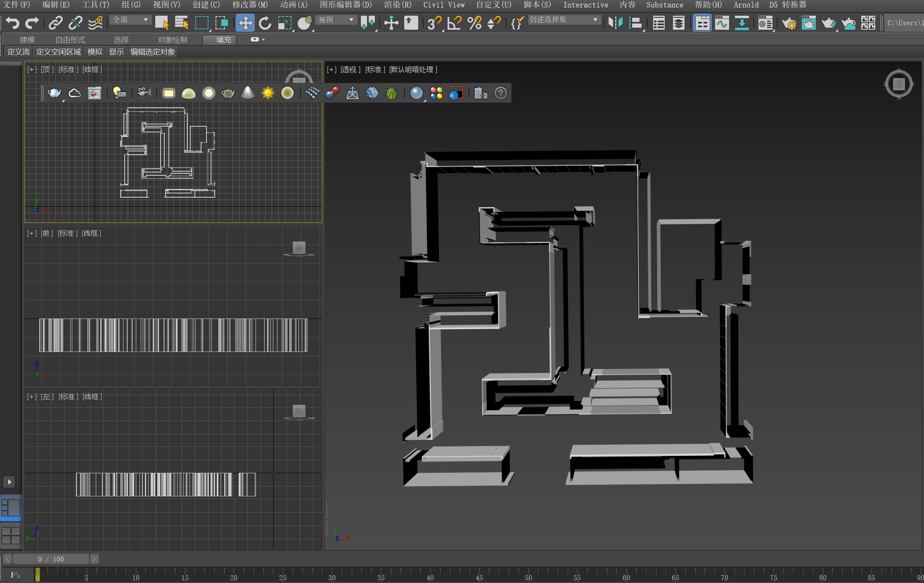Viewport: 924px width, 583px height.
Task: Switch to the 自由形式 ribbon tab
Action: point(70,40)
